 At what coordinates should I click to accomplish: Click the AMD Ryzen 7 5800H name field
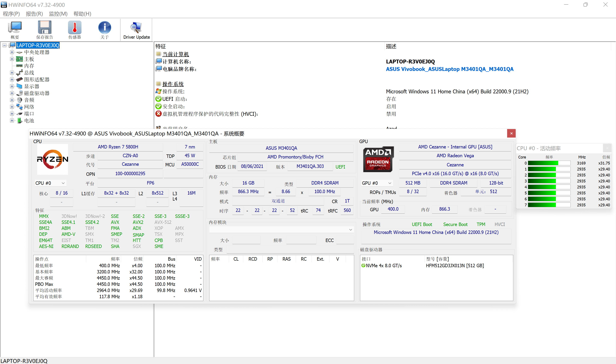118,147
